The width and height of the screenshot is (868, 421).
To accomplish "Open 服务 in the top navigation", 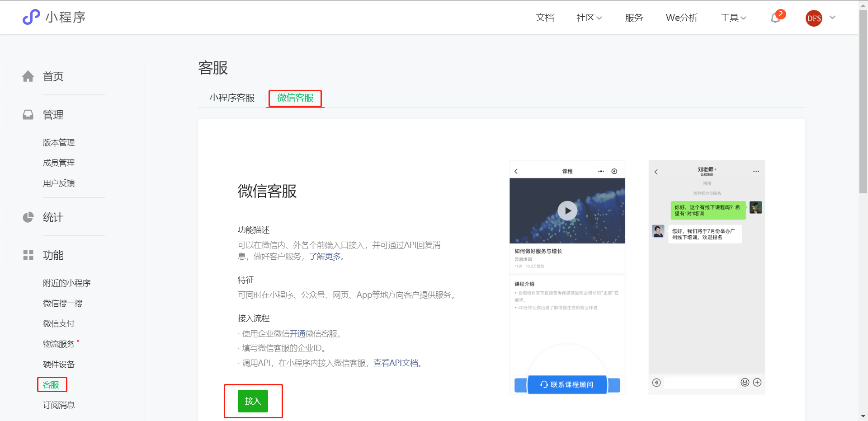I will (634, 18).
